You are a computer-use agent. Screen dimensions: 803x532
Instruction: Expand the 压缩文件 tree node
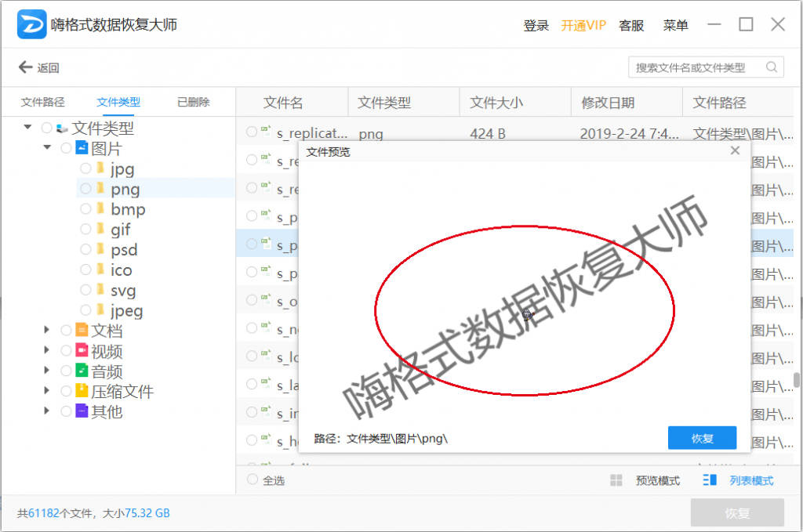46,390
